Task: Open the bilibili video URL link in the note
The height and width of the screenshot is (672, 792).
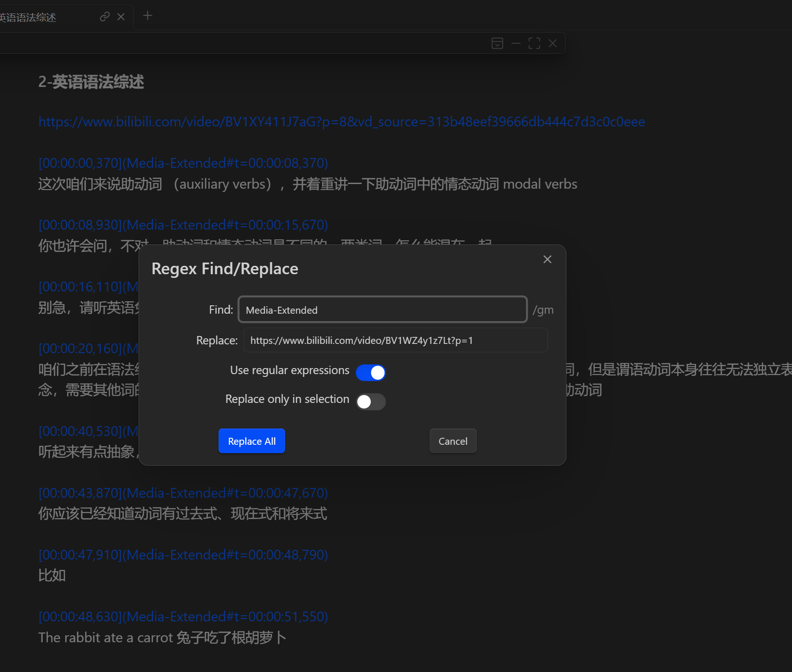Action: coord(341,122)
